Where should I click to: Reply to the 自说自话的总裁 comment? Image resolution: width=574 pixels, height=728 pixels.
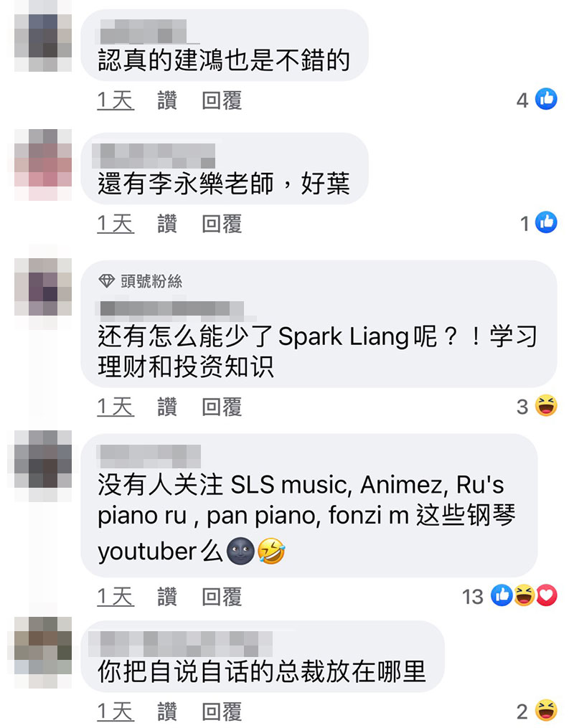click(x=222, y=712)
